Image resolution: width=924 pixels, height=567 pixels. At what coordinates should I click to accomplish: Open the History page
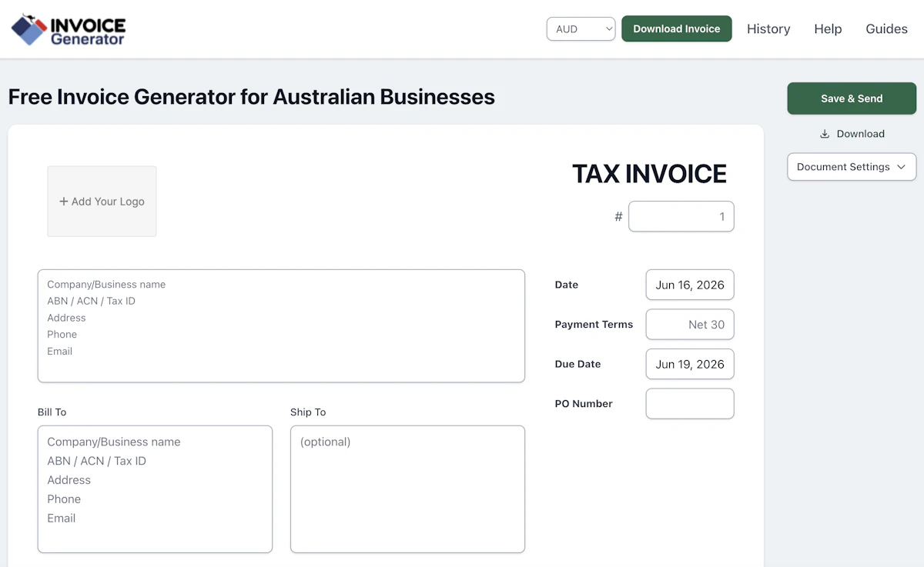click(768, 29)
